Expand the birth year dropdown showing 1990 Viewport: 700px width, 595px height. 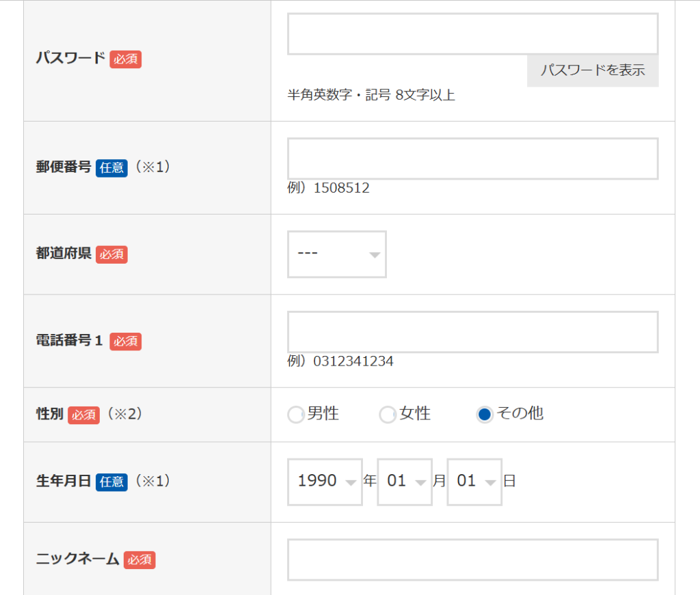click(x=325, y=482)
